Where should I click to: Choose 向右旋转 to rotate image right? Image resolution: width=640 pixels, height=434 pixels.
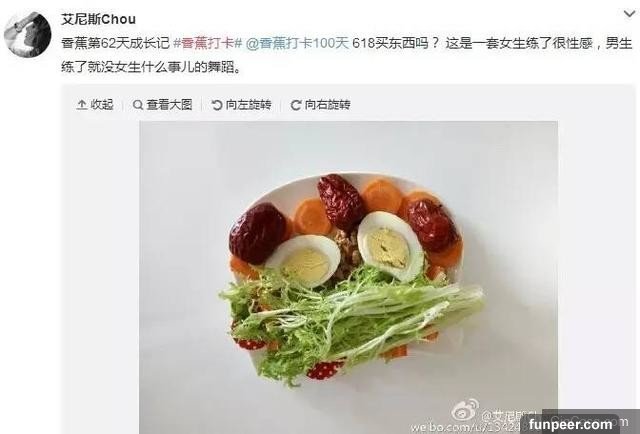click(x=328, y=105)
